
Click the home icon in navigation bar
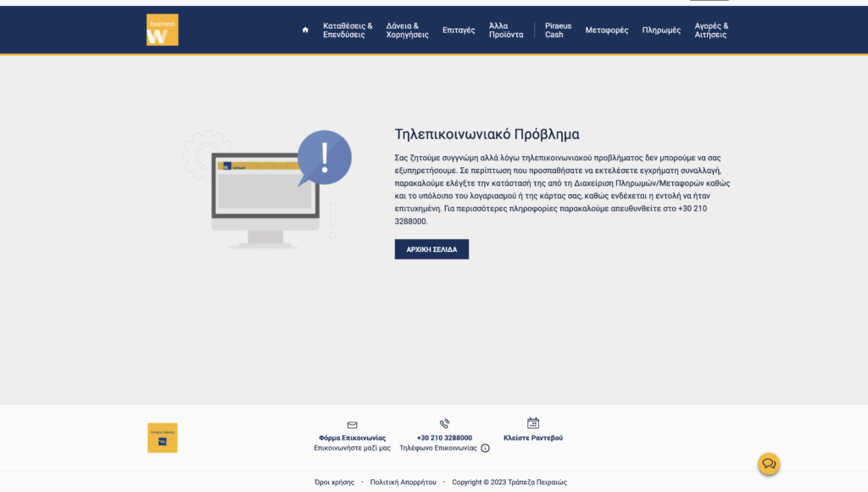pos(305,31)
